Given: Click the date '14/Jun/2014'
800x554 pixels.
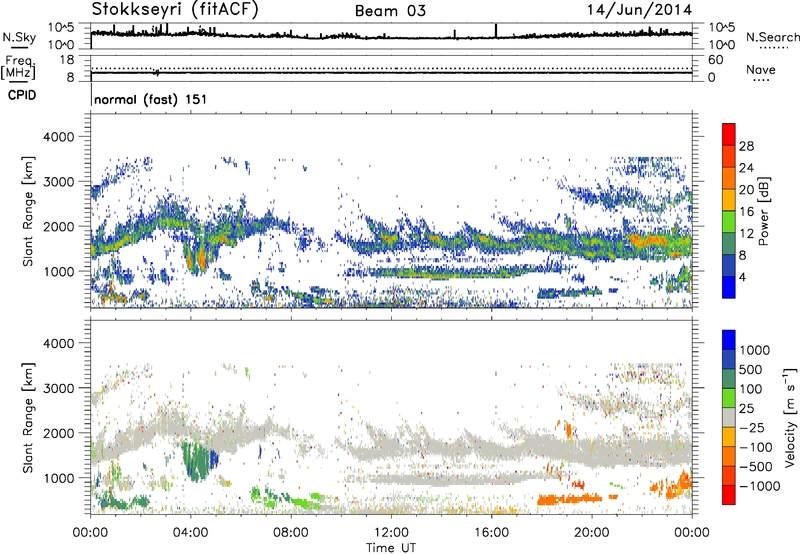Looking at the screenshot, I should click(x=639, y=10).
